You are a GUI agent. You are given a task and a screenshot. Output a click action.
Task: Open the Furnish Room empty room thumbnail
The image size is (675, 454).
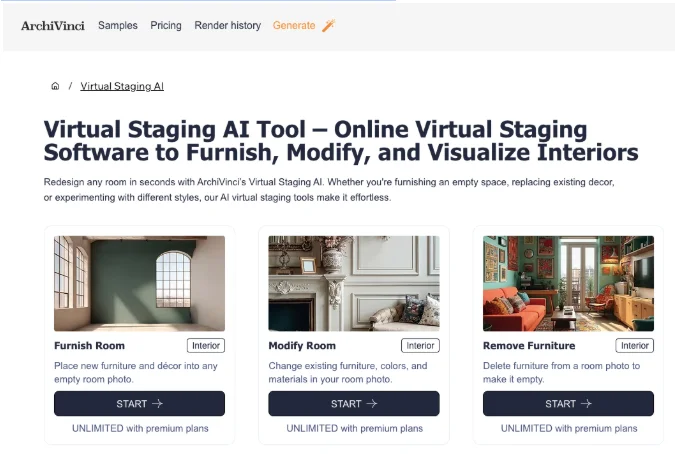tap(139, 283)
